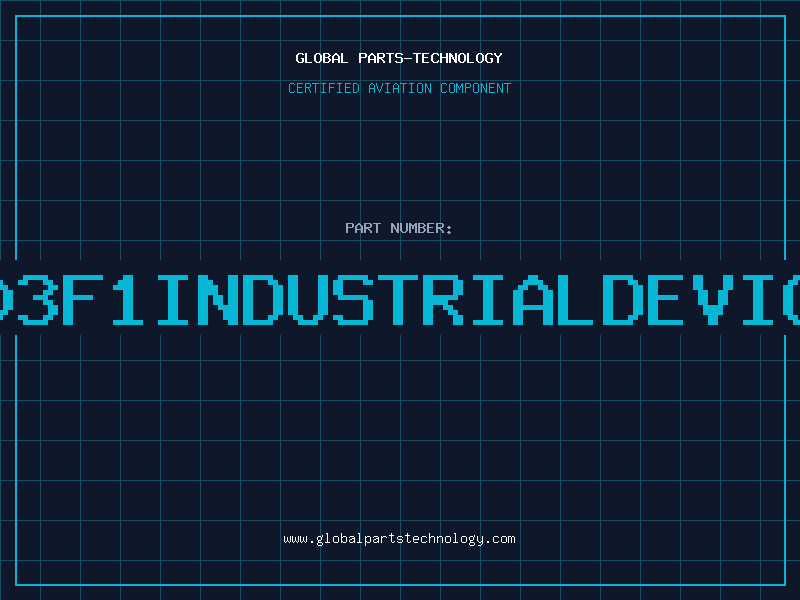This screenshot has height=600, width=800.
Task: Click the GLOBAL PARTS-TECHNOLOGY company title
Action: [399, 58]
